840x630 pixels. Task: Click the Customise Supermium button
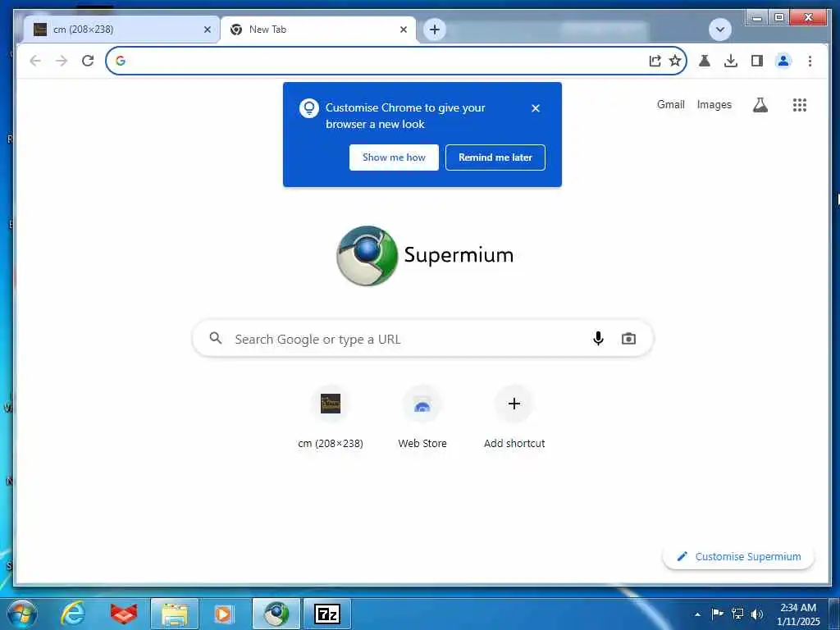(x=739, y=557)
